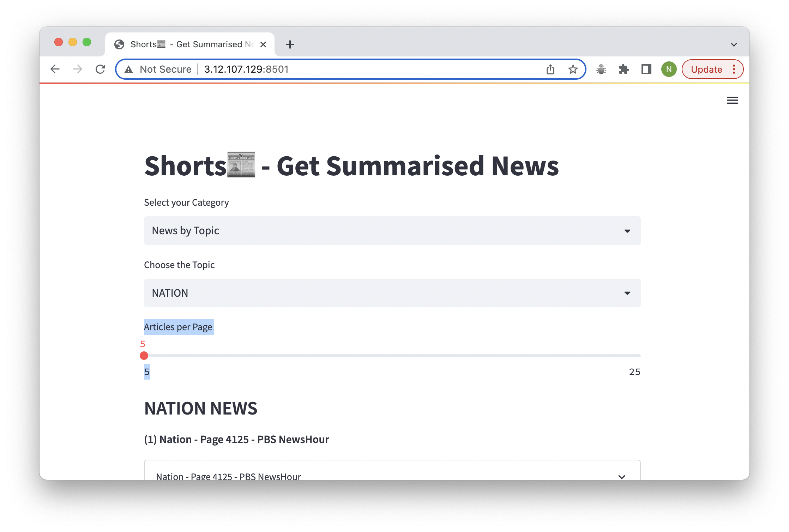
Task: Open the Category dropdown menu
Action: [392, 230]
